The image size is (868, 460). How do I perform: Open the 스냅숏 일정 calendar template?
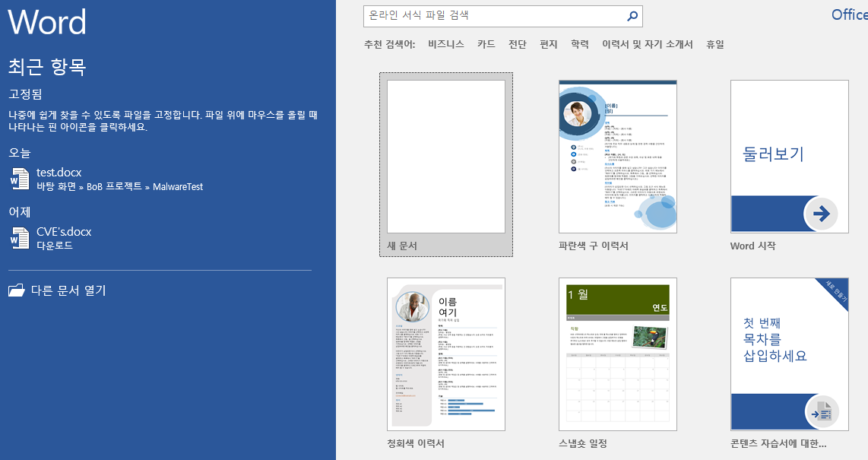(x=617, y=354)
